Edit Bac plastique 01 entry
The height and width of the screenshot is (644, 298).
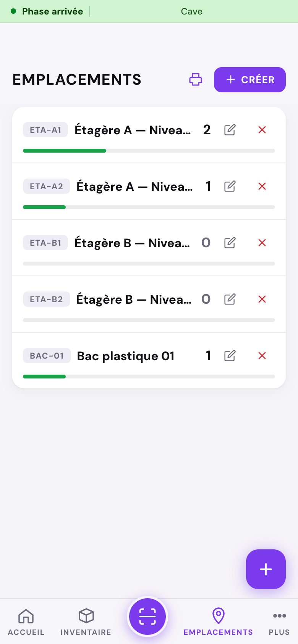click(x=230, y=356)
